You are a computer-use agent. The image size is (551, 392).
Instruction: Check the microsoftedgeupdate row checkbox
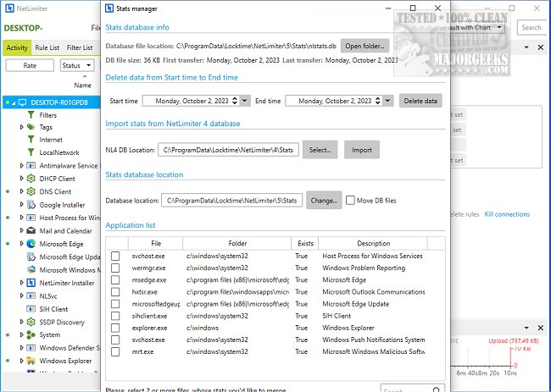pos(115,304)
